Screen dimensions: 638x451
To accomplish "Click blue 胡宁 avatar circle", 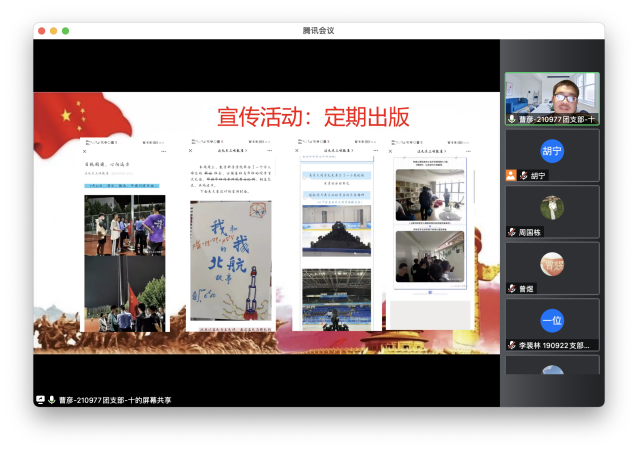I will [x=552, y=151].
